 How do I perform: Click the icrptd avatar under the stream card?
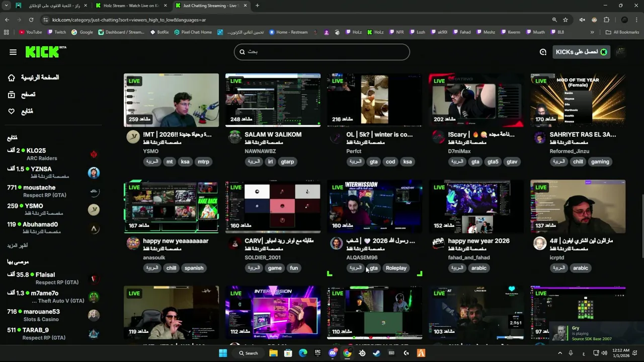tap(540, 243)
